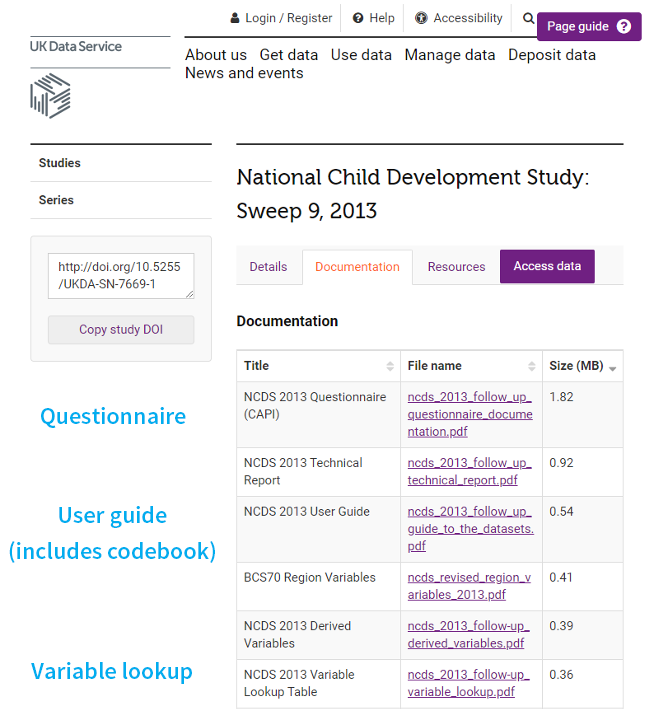Image resolution: width=654 pixels, height=710 pixels.
Task: Click the Accessibility icon
Action: [421, 18]
